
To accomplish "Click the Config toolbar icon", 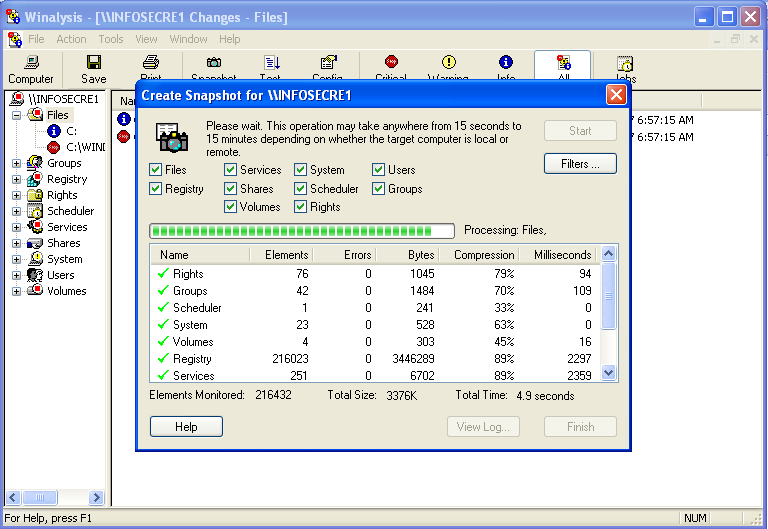I will (328, 62).
